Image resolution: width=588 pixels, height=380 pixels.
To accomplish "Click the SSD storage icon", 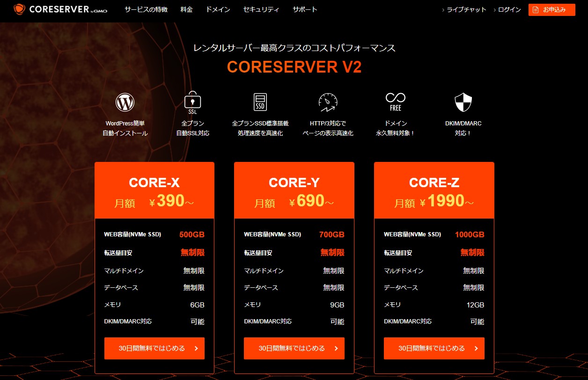I will click(260, 102).
